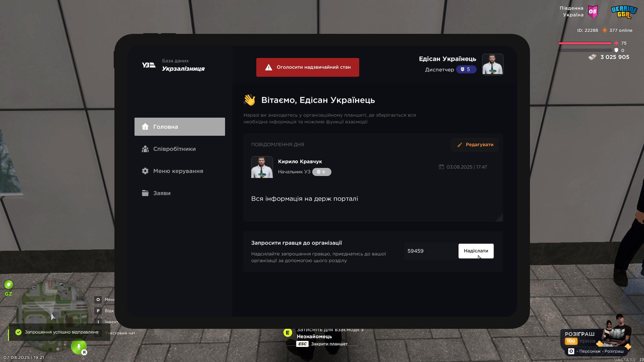Click the pencil icon beside Редагувати
The height and width of the screenshot is (362, 644).
(459, 145)
